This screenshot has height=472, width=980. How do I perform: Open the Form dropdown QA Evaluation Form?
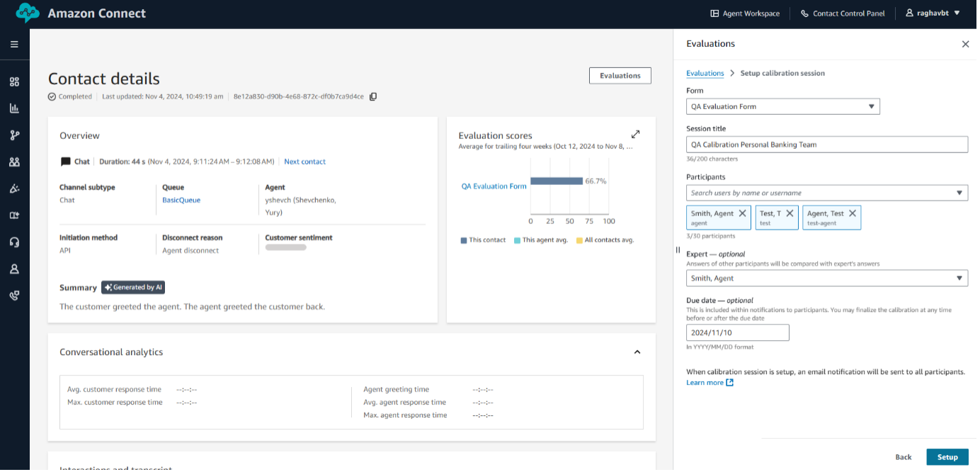(x=782, y=106)
